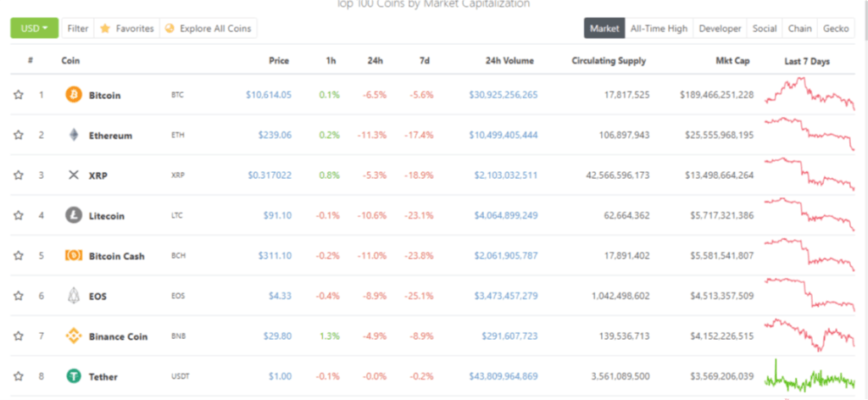Click the EOS logo icon
The image size is (868, 400).
click(74, 296)
